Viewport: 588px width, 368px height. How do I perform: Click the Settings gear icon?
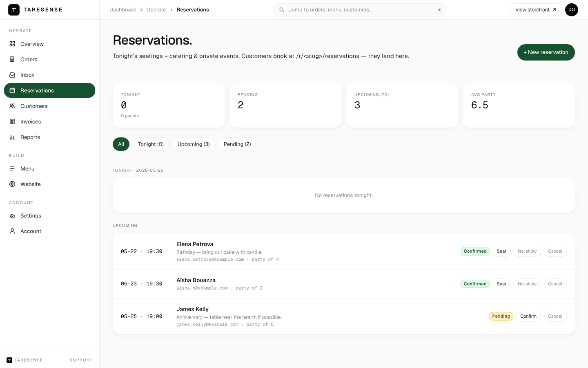tap(12, 215)
